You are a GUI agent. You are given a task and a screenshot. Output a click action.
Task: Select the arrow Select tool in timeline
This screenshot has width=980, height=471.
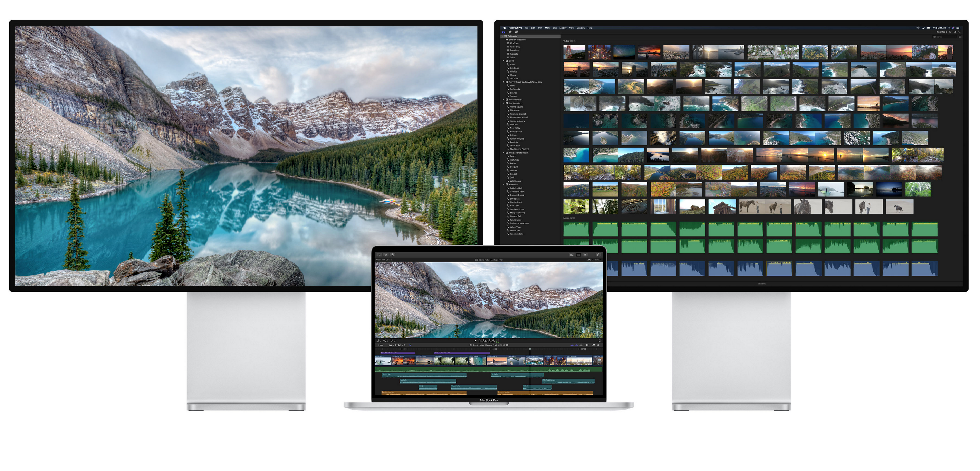(410, 345)
